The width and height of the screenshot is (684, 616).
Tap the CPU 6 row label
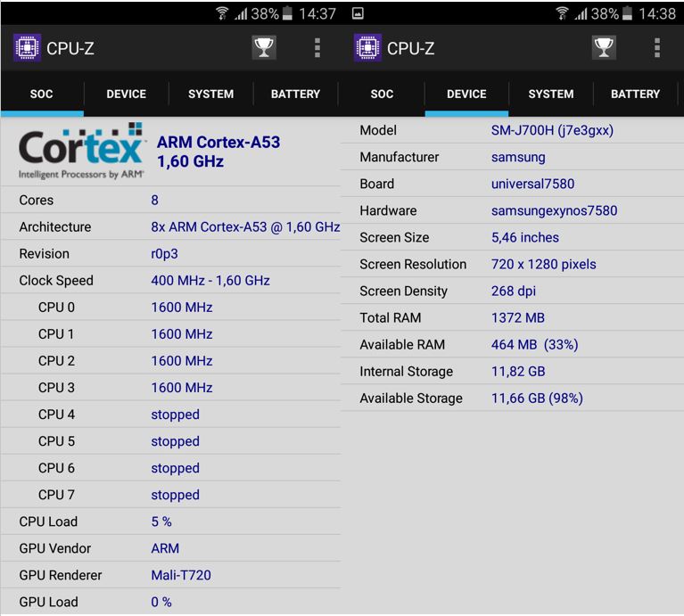point(56,468)
